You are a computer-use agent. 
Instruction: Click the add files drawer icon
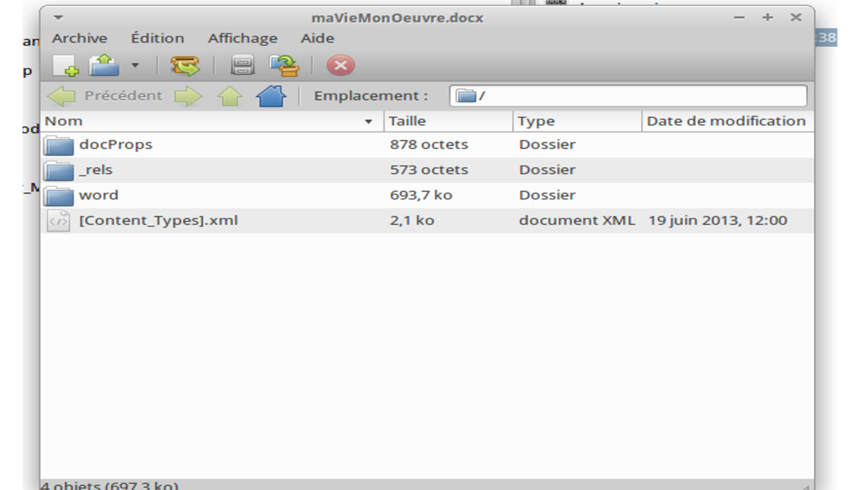coord(242,66)
